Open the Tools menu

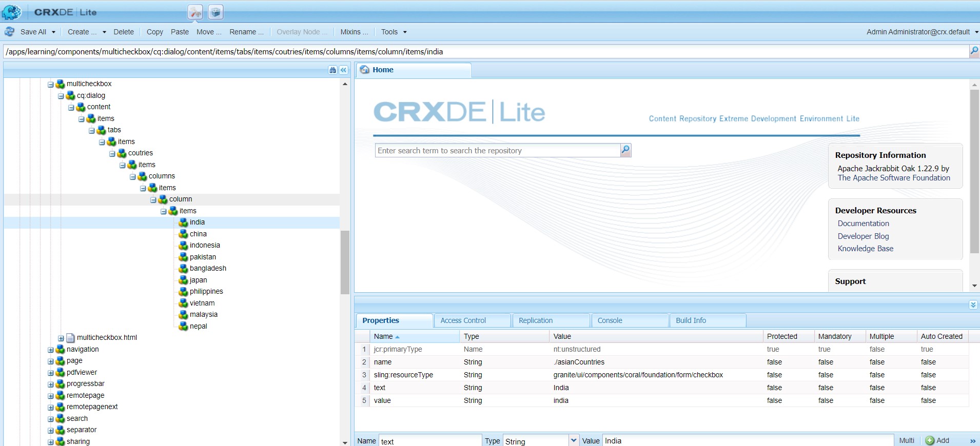(394, 32)
